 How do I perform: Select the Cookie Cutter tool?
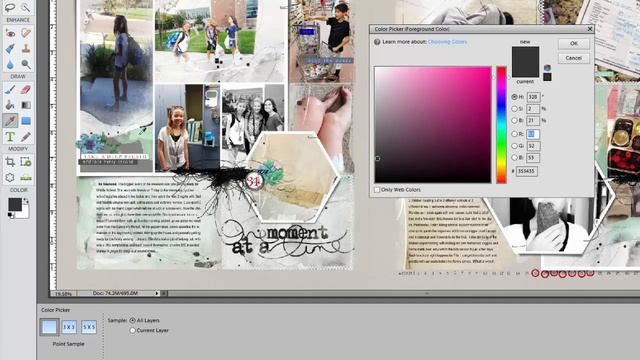click(10, 178)
